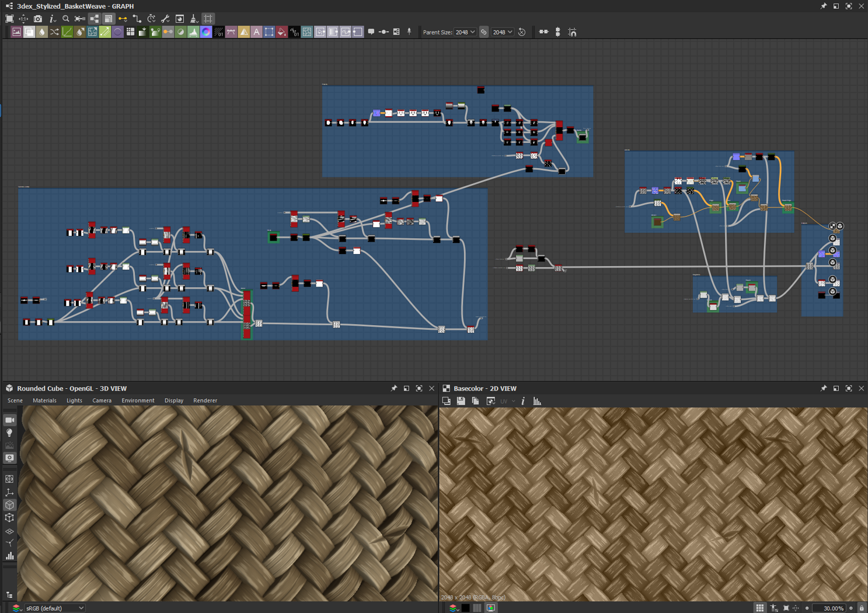Viewport: 868px width, 613px height.
Task: Open the Parent Size height dropdown
Action: [x=503, y=32]
